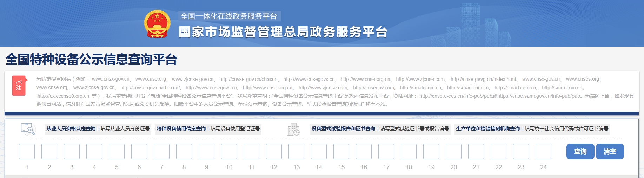Focus character input box 3
The height and width of the screenshot is (178, 644).
[x=72, y=151]
